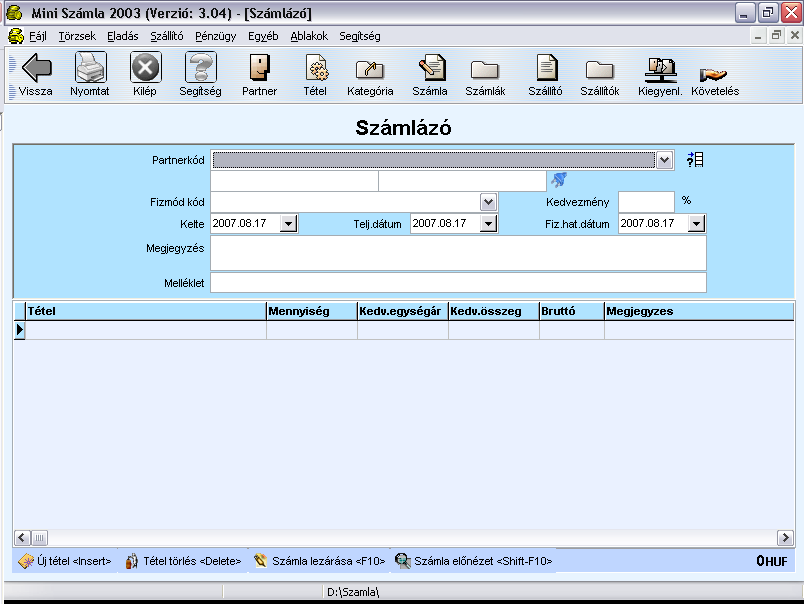Restore the inner Számlázó child window
This screenshot has width=804, height=604.
[x=776, y=35]
